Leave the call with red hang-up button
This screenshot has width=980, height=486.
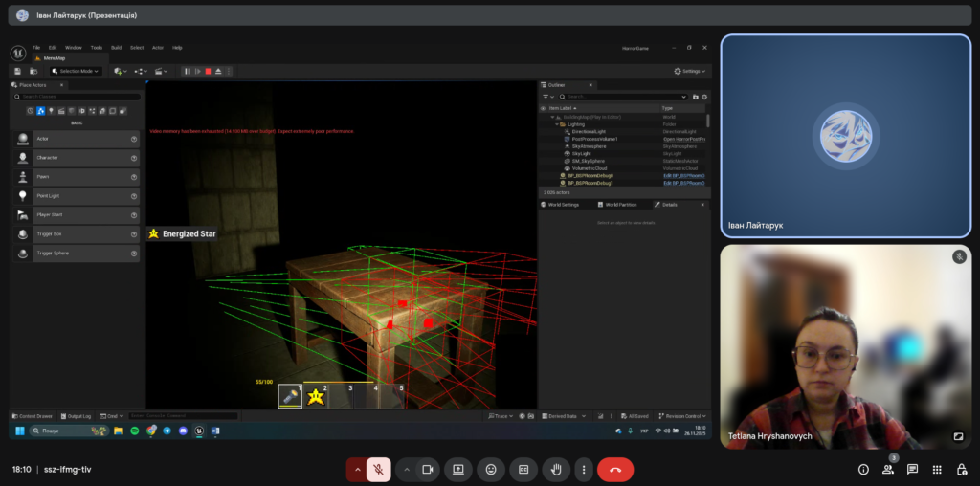[614, 470]
